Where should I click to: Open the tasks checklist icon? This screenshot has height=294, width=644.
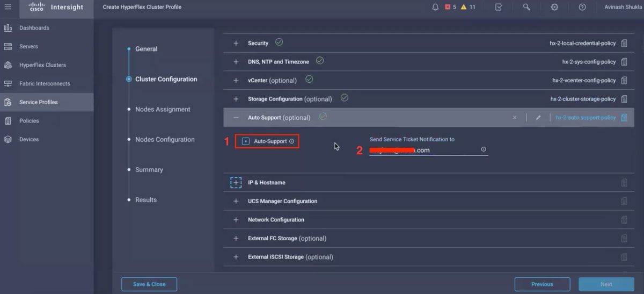499,7
